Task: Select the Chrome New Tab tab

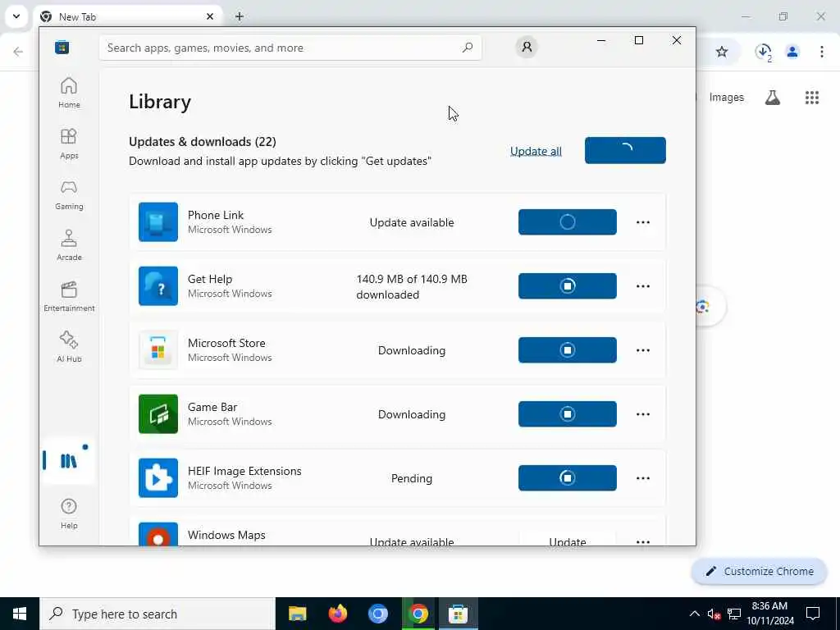Action: click(x=129, y=16)
